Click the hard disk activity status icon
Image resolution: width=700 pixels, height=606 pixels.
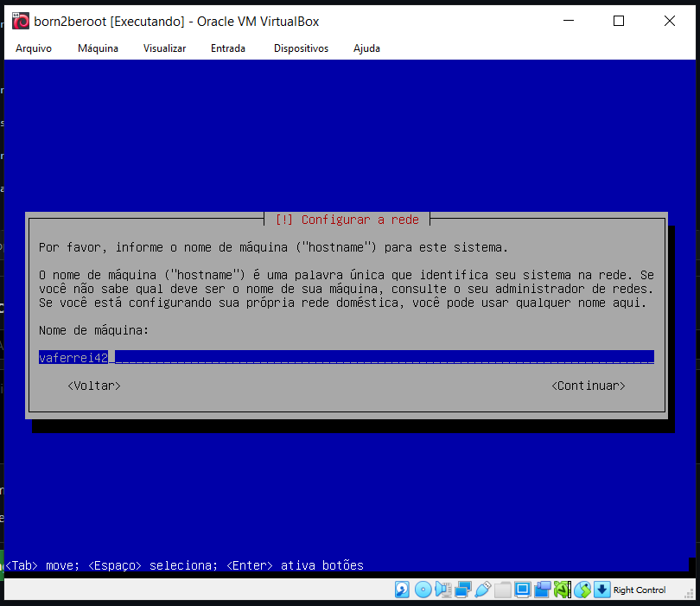[402, 590]
